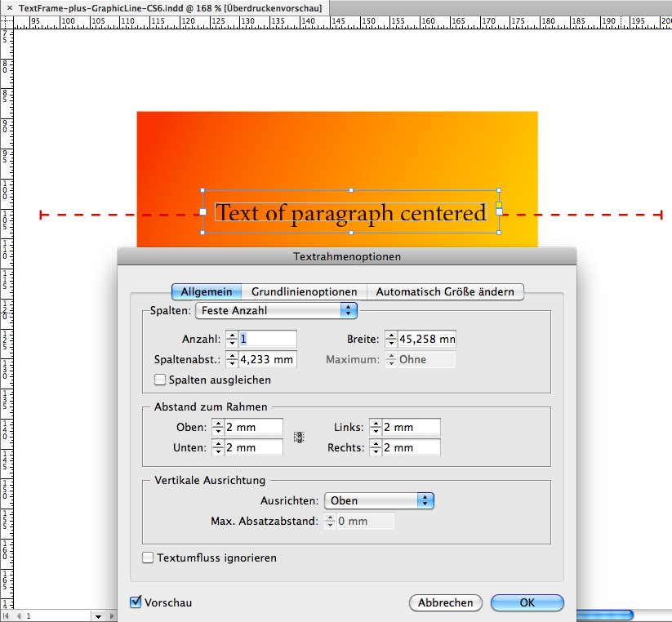Image resolution: width=672 pixels, height=622 pixels.
Task: Increase Spaltenabst. using its stepper
Action: (234, 355)
